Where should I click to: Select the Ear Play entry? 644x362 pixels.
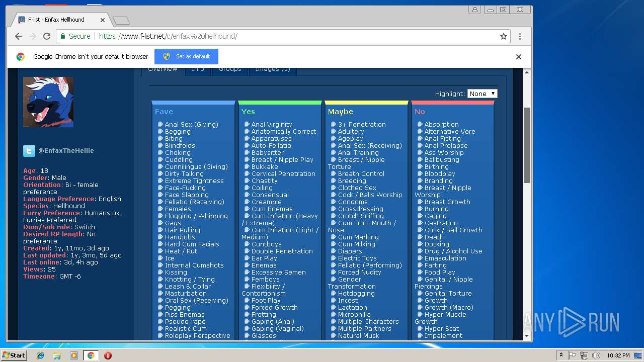[x=264, y=258]
